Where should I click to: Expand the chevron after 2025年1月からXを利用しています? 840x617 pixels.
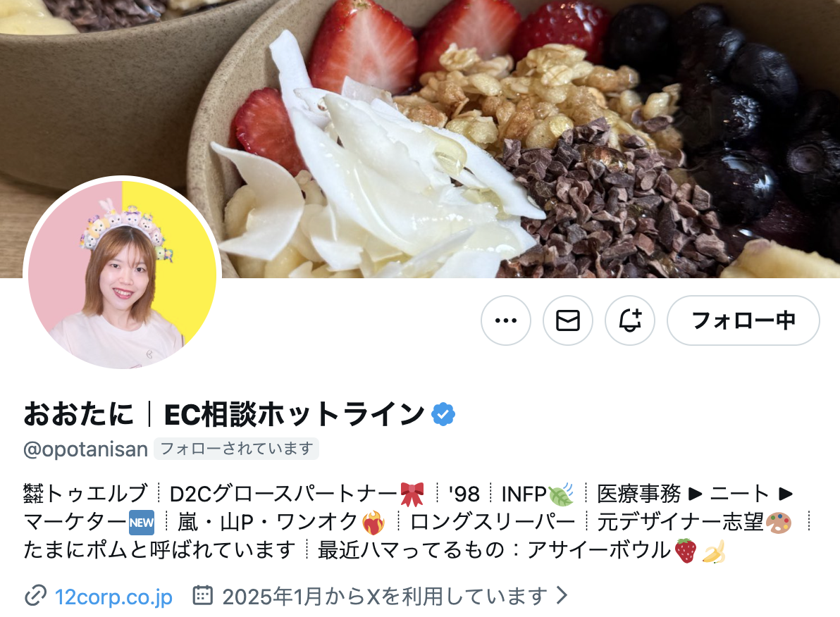coord(562,595)
